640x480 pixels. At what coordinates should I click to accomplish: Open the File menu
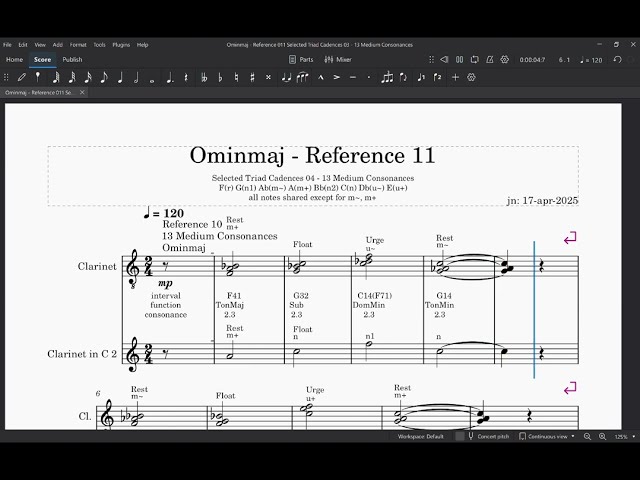click(x=7, y=45)
